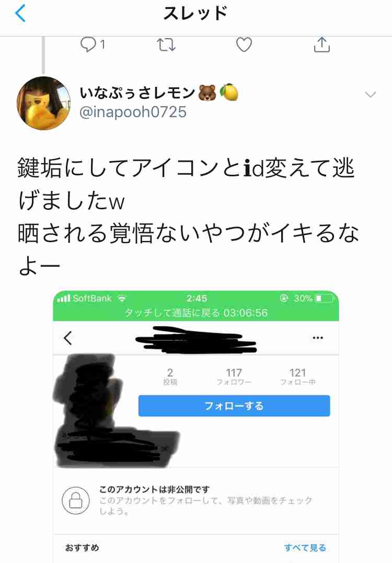
Task: Tap the blue フォローする button
Action: pos(234,406)
